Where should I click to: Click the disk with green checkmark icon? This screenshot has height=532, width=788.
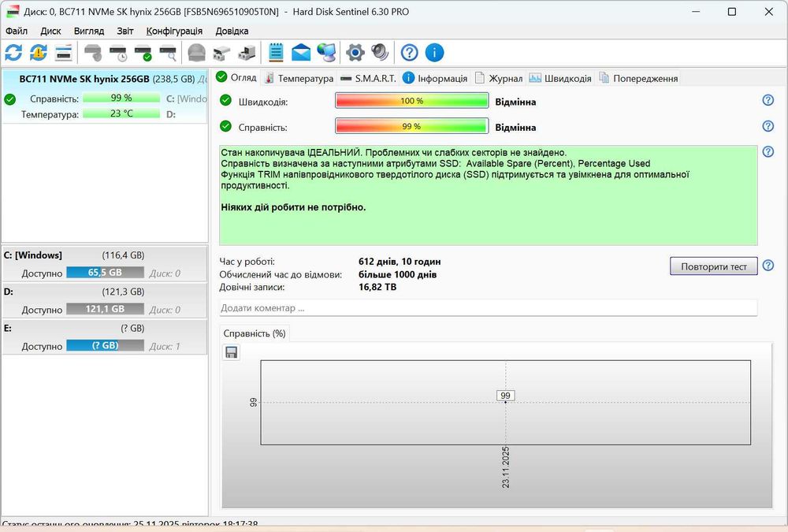pyautogui.click(x=143, y=52)
